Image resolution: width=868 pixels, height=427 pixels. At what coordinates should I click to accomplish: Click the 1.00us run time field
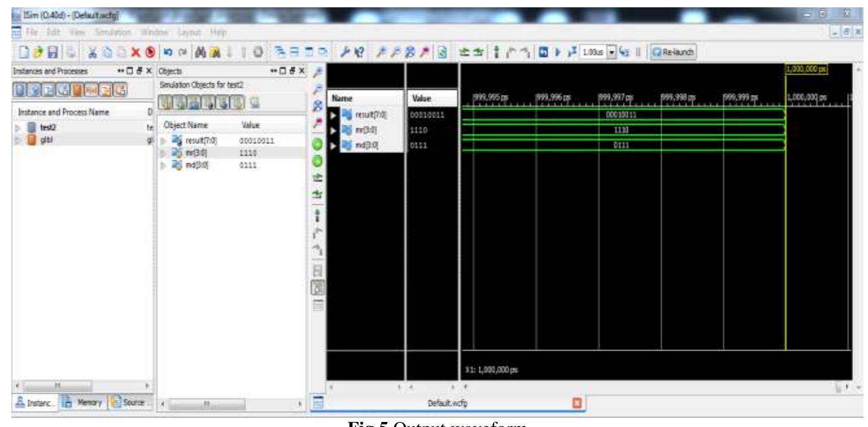tap(592, 52)
